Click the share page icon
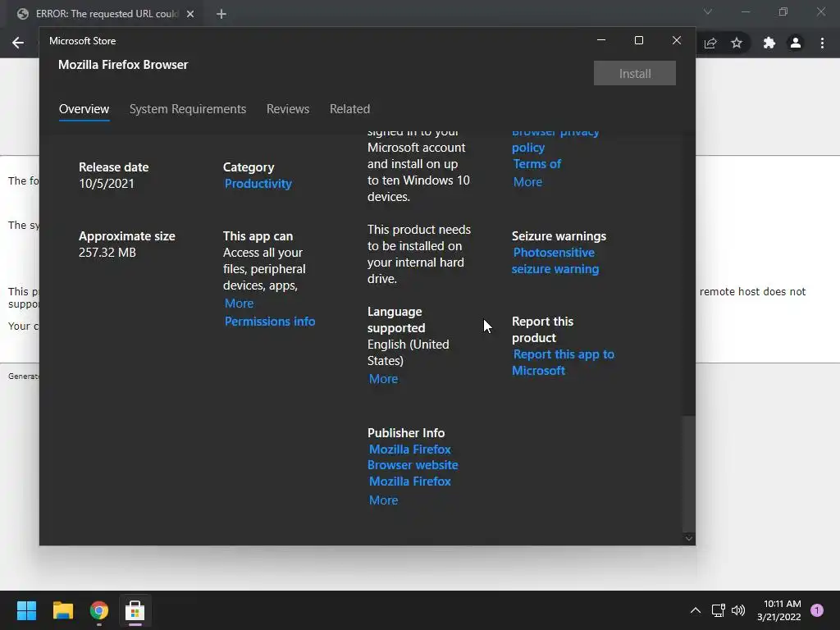The width and height of the screenshot is (840, 630). pyautogui.click(x=710, y=43)
